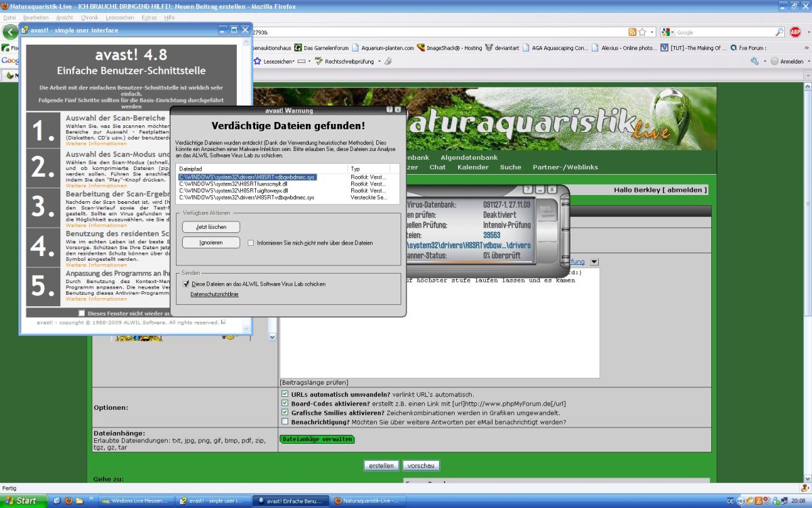Open the folder icon in the quick launch bar

pos(79,501)
